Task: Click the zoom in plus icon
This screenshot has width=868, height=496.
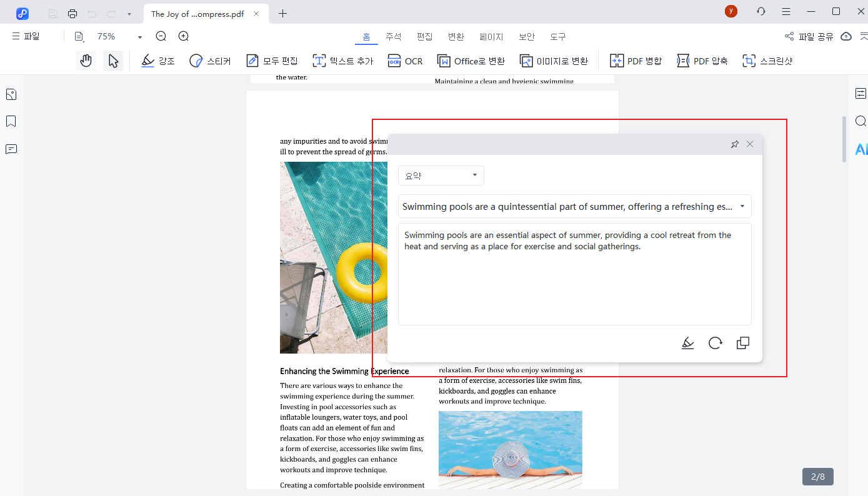Action: (183, 37)
